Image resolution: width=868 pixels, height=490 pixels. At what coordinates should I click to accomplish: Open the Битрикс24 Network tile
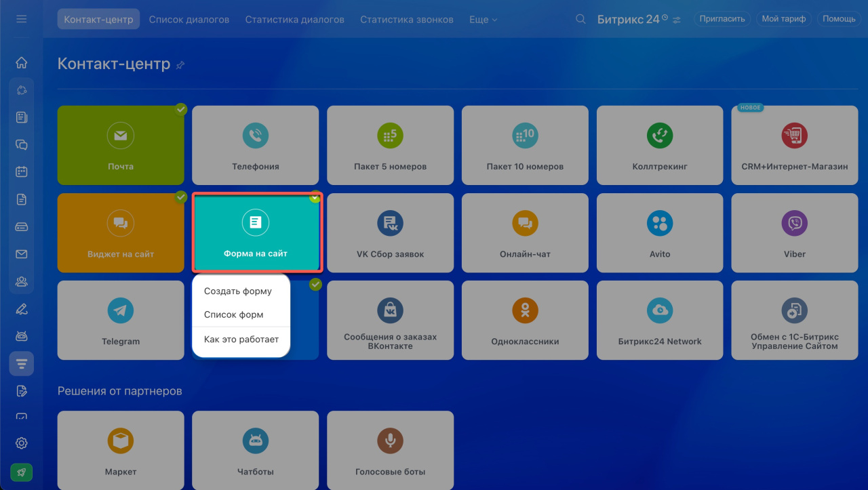[x=660, y=320]
